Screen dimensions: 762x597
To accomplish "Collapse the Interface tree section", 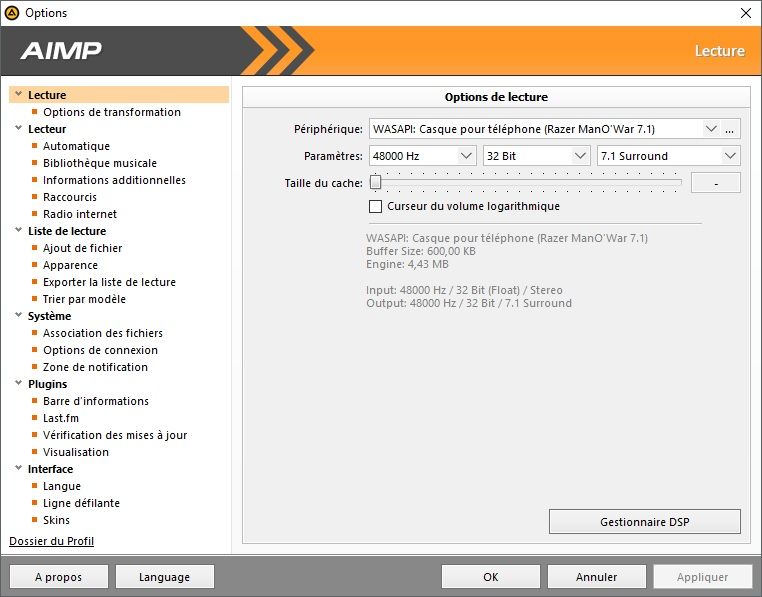I will [x=18, y=468].
